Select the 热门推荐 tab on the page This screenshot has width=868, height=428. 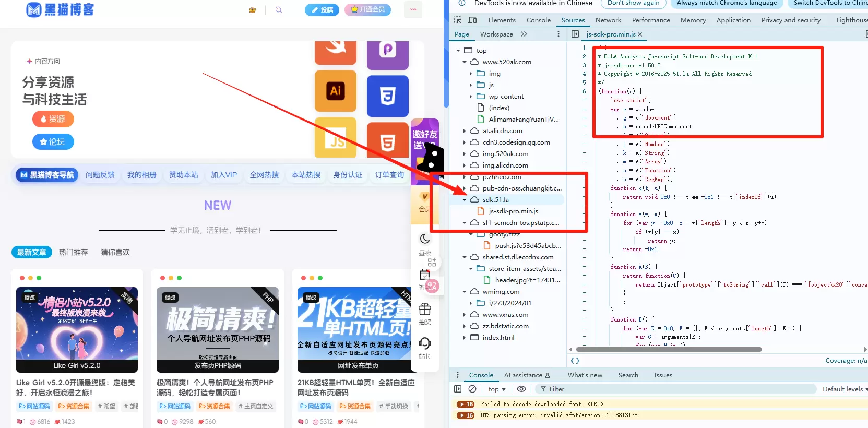coord(73,252)
